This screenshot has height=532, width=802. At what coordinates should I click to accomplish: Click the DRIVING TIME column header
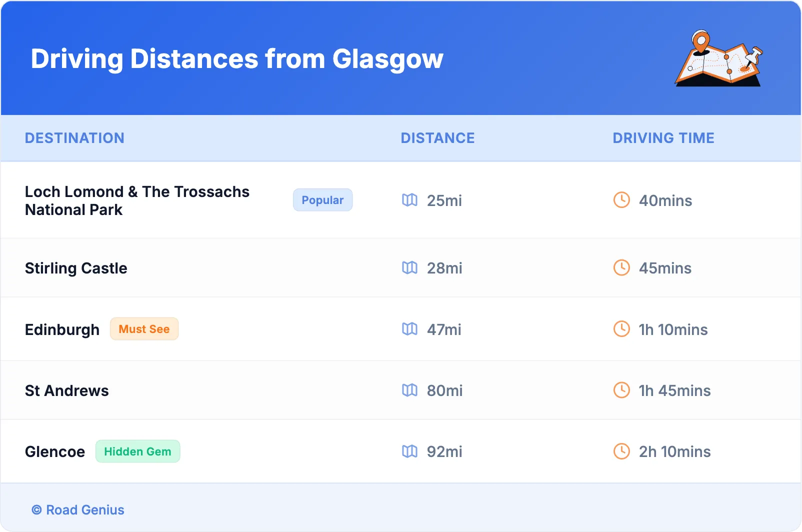click(663, 138)
